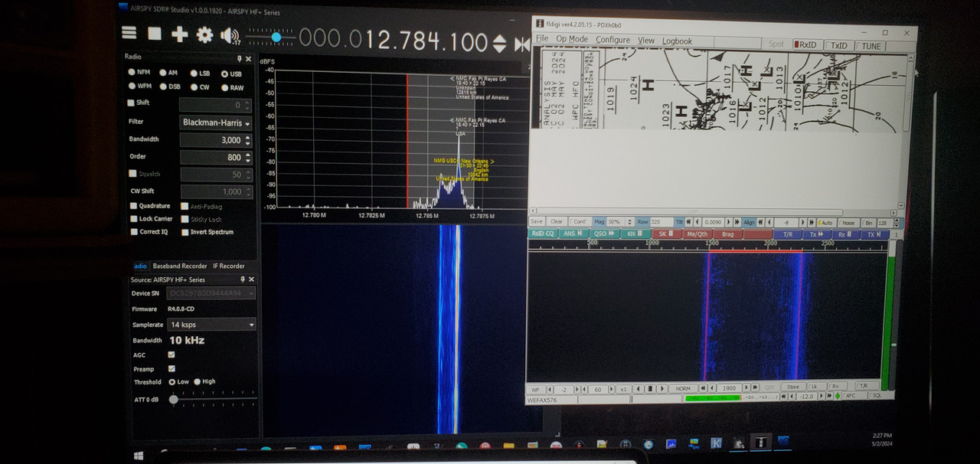Select the LSB demodulation mode
This screenshot has height=464, width=980.
pyautogui.click(x=200, y=74)
